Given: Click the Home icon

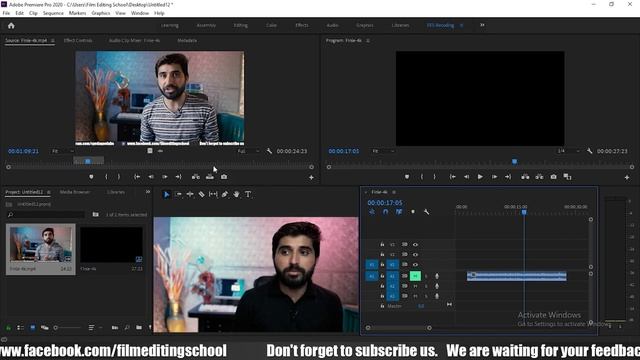Looking at the screenshot, I should tap(11, 26).
